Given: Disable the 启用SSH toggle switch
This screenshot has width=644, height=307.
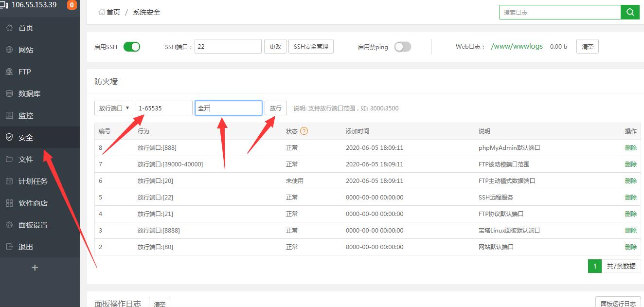Looking at the screenshot, I should (x=131, y=47).
